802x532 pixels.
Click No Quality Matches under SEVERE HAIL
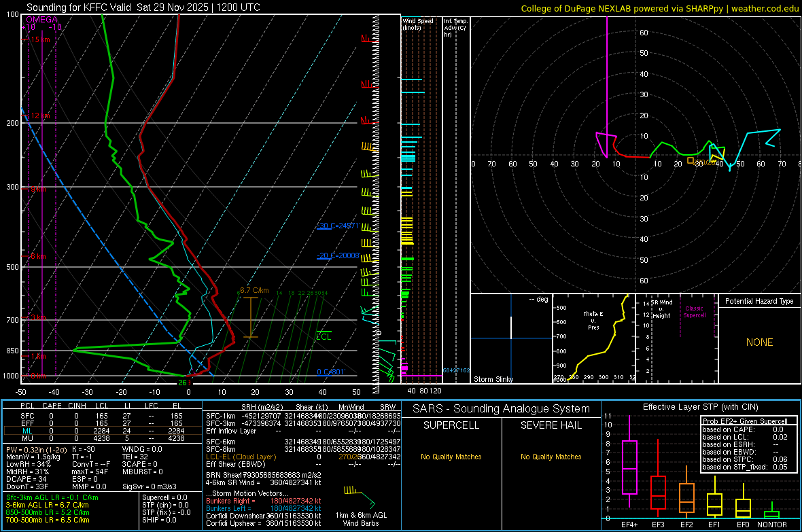(x=551, y=457)
